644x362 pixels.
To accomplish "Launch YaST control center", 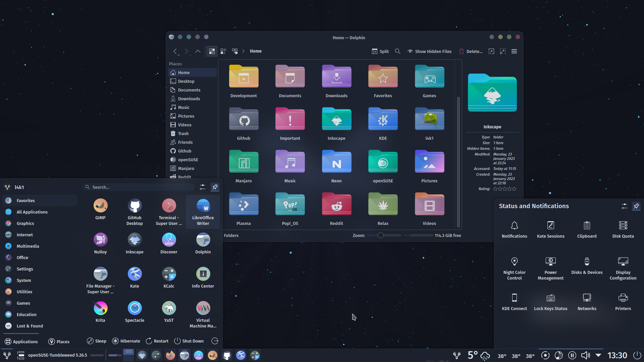I will coord(169,312).
